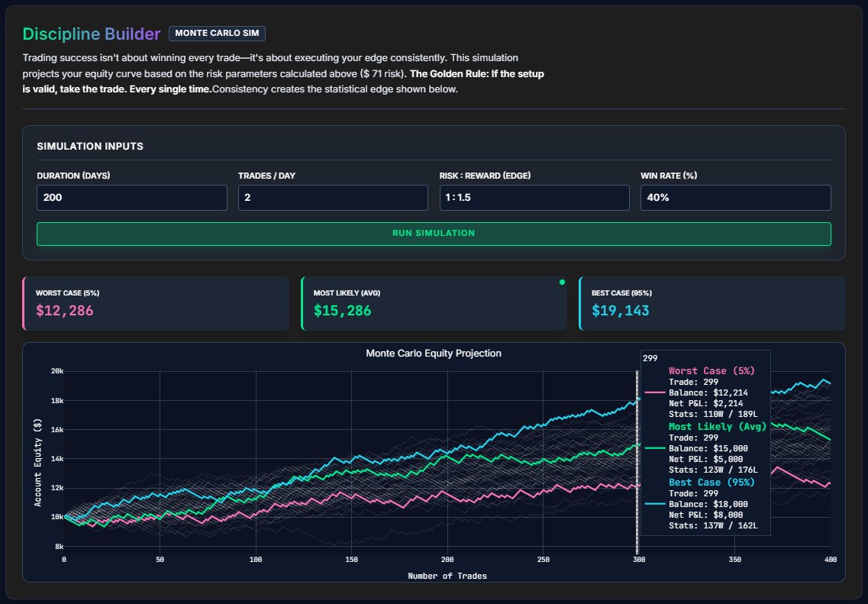The width and height of the screenshot is (868, 604).
Task: Click the 20k label on the y-axis
Action: 56,371
